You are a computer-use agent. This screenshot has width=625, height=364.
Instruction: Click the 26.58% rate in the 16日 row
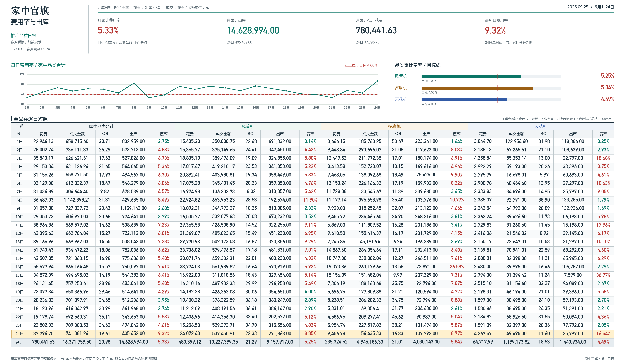(x=457, y=267)
